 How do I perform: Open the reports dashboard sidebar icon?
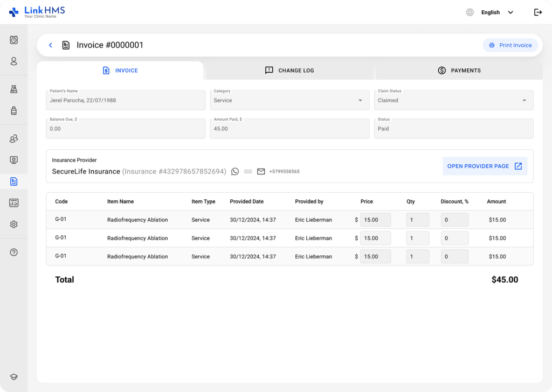pos(13,203)
